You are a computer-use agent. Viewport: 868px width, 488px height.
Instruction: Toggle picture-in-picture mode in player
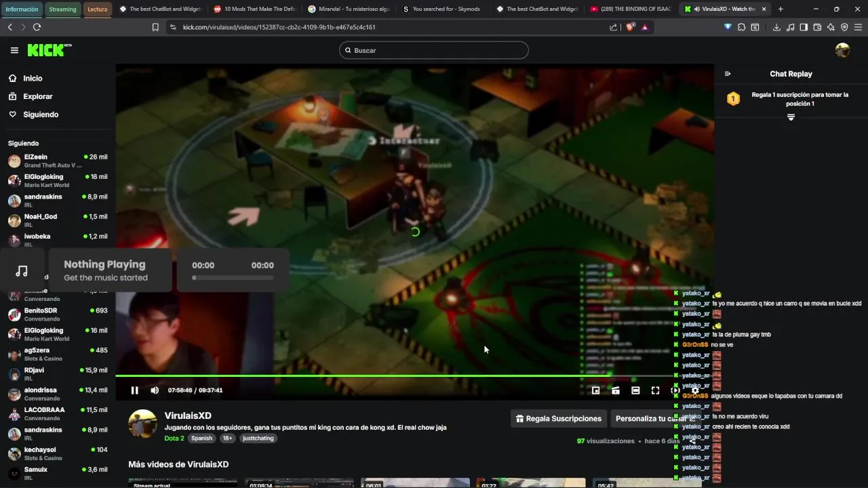coord(595,390)
